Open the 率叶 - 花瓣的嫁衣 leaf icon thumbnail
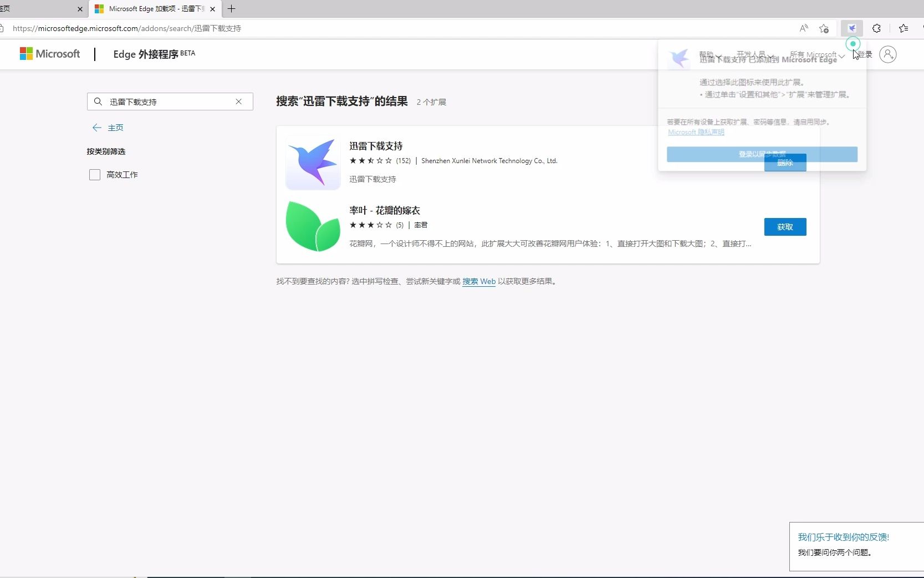 pos(313,226)
